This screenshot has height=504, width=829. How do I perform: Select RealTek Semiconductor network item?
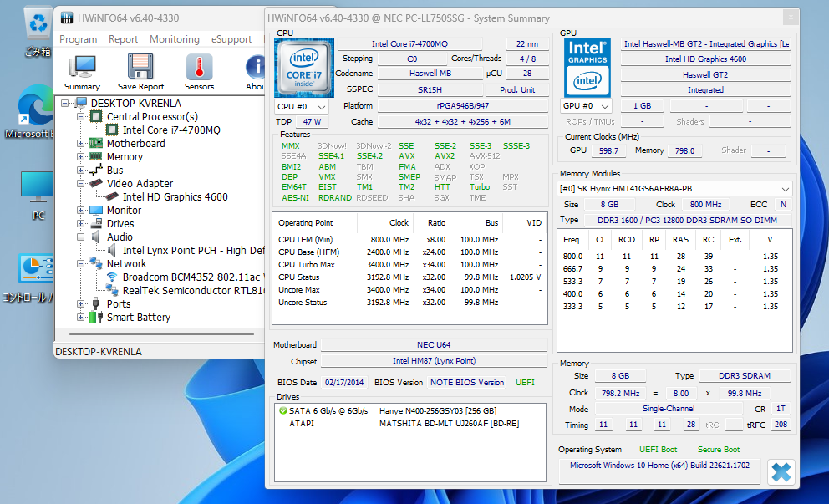click(x=194, y=290)
